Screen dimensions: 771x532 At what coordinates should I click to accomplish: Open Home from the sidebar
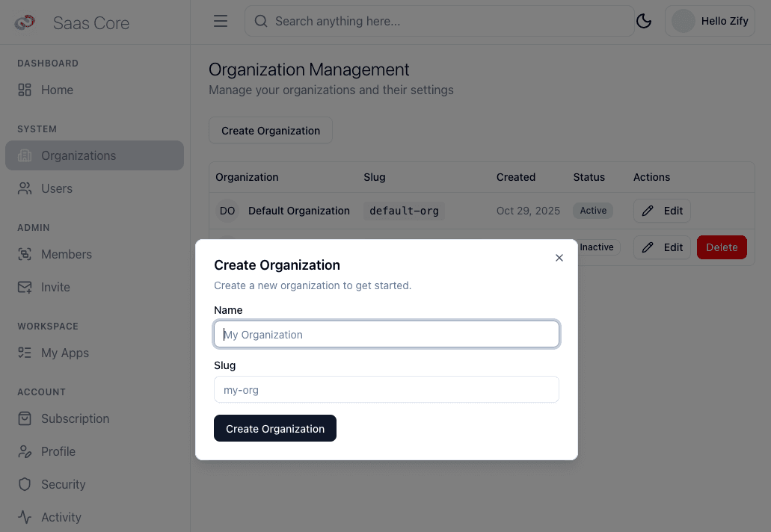coord(57,90)
